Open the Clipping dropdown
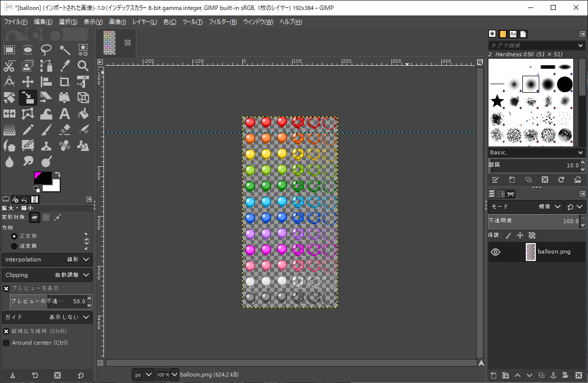Screen dimensions: 588x383 47,275
